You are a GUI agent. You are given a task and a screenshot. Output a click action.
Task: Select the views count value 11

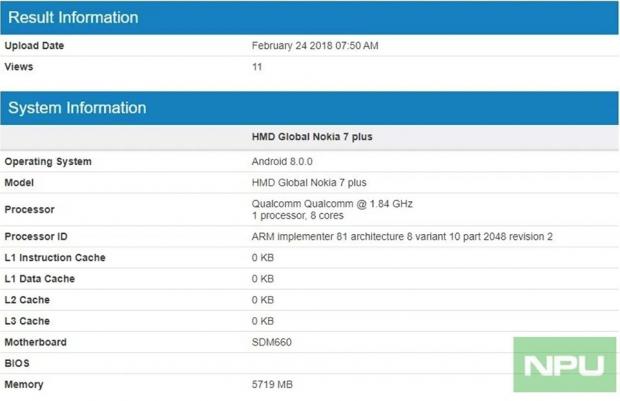(x=257, y=67)
